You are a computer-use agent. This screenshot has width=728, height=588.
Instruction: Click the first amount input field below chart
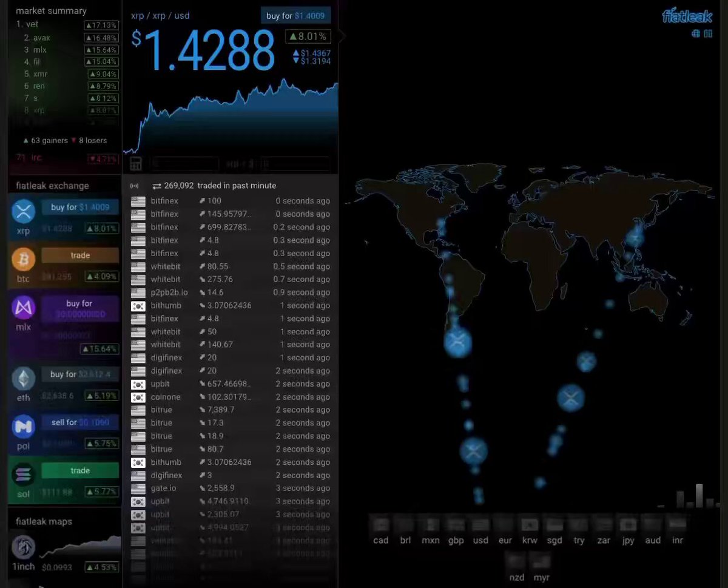tap(184, 164)
